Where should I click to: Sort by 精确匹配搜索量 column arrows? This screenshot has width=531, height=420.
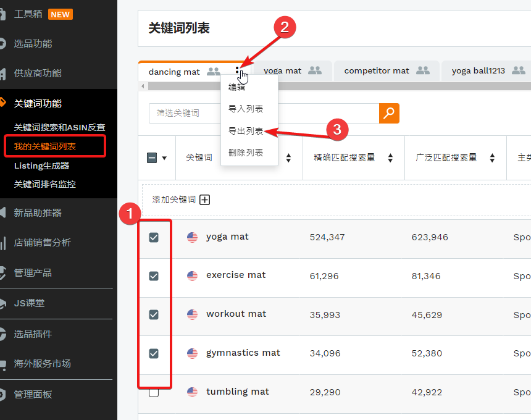390,158
